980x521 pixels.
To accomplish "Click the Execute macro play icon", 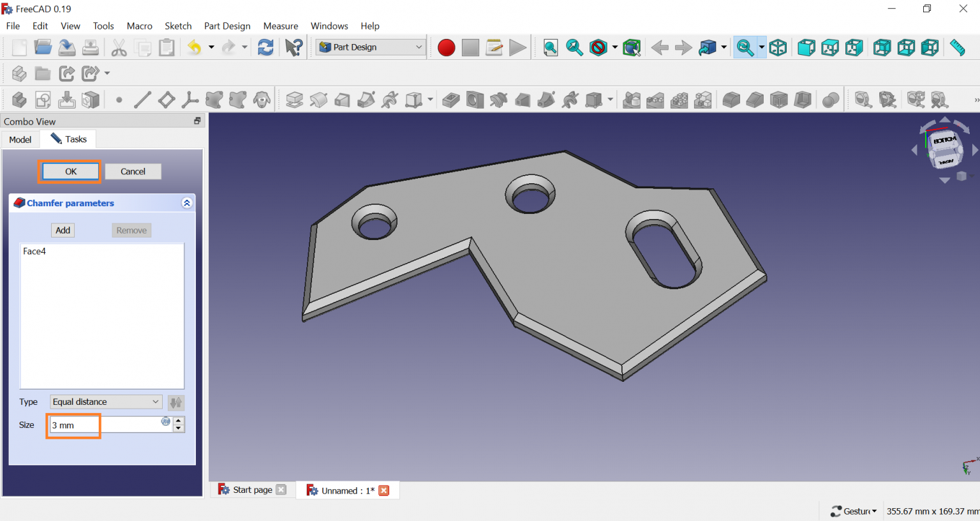I will (517, 48).
